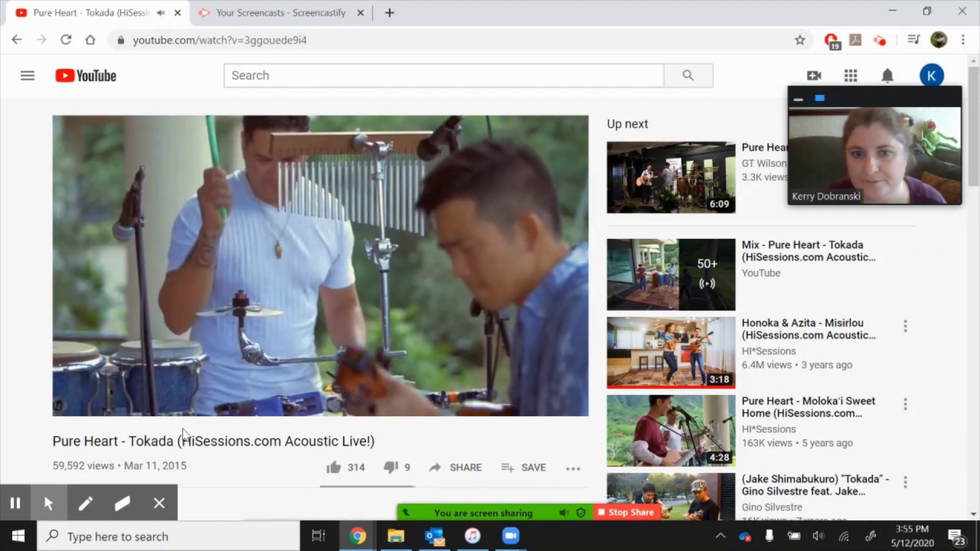Open Task View on the taskbar
Viewport: 980px width, 551px height.
click(318, 536)
